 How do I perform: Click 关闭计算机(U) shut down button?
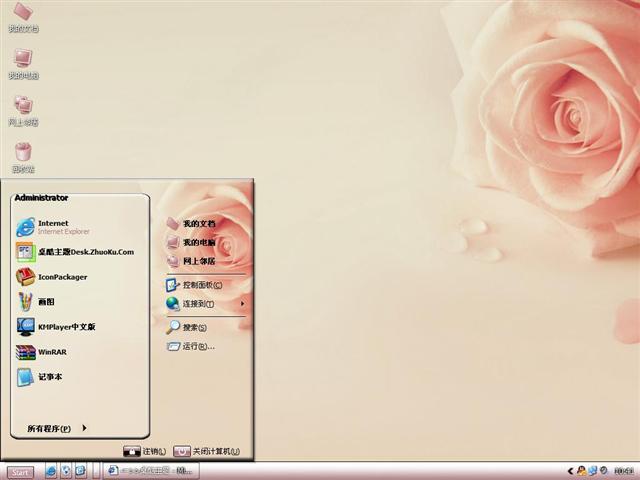tap(206, 452)
